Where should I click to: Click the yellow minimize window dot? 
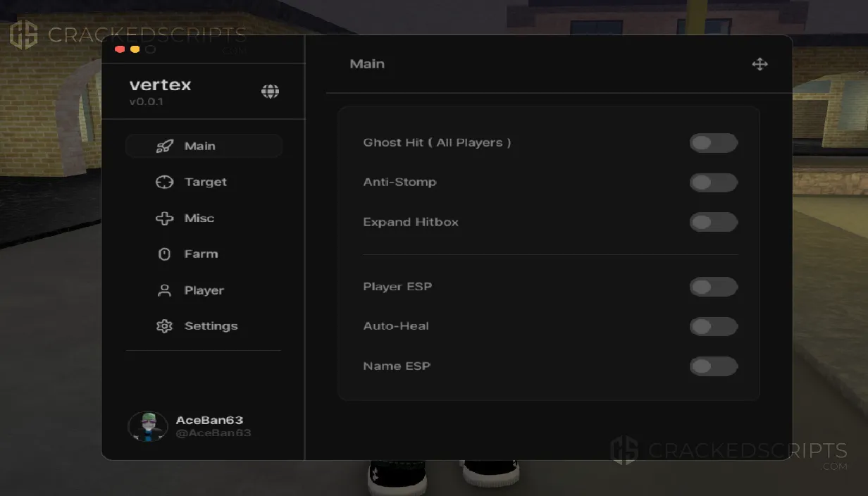[135, 49]
